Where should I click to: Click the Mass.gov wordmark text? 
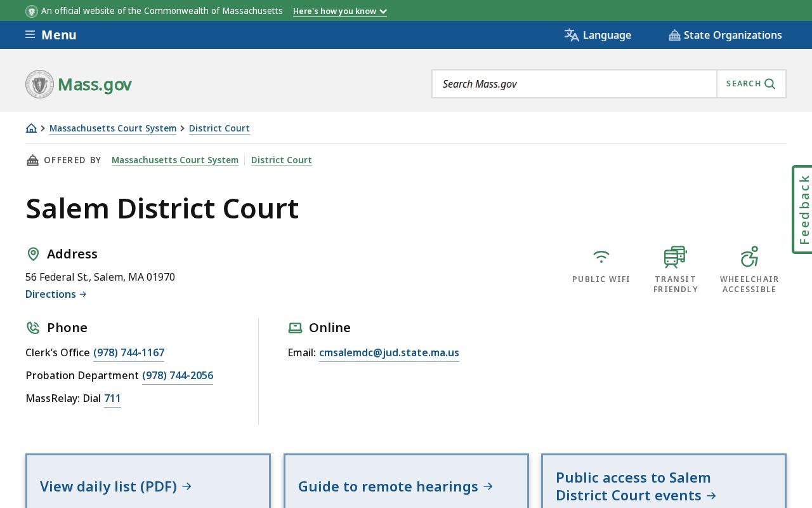(95, 84)
